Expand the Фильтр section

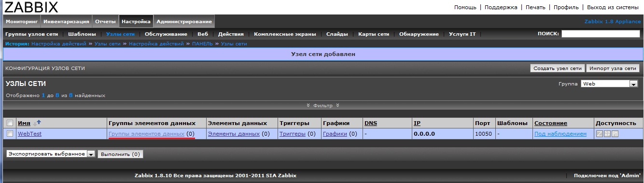(322, 105)
